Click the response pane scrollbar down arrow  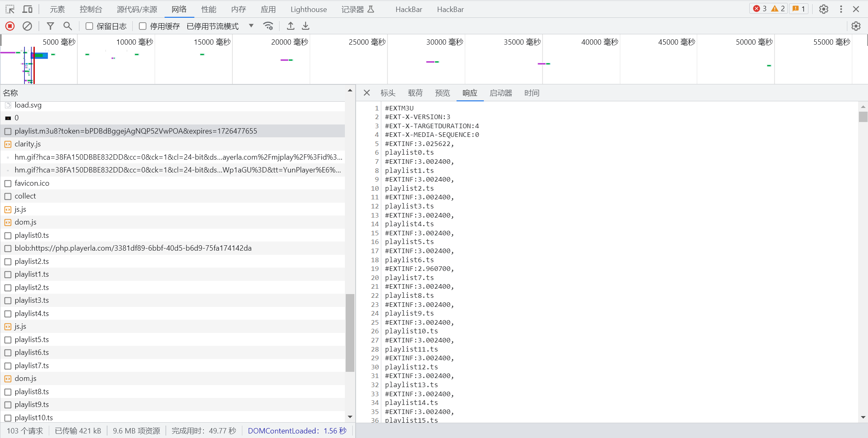(863, 417)
